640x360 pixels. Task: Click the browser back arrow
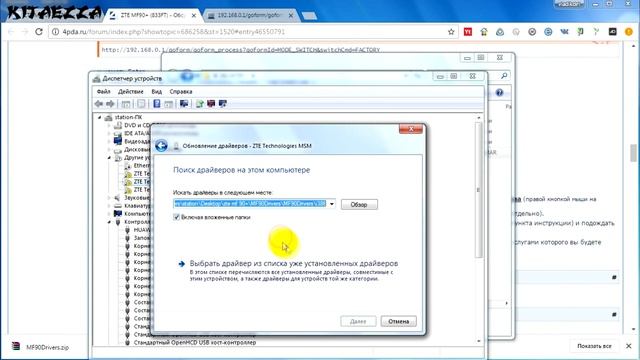pyautogui.click(x=11, y=31)
